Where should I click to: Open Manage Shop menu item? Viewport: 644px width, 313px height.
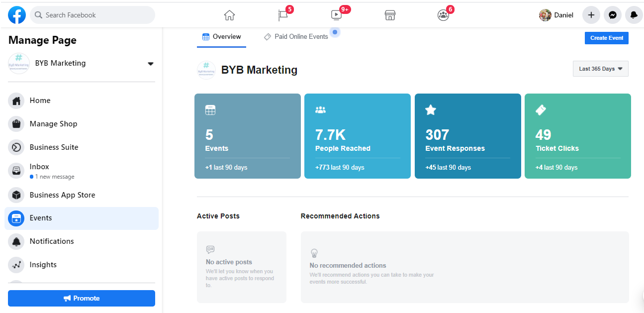point(82,124)
